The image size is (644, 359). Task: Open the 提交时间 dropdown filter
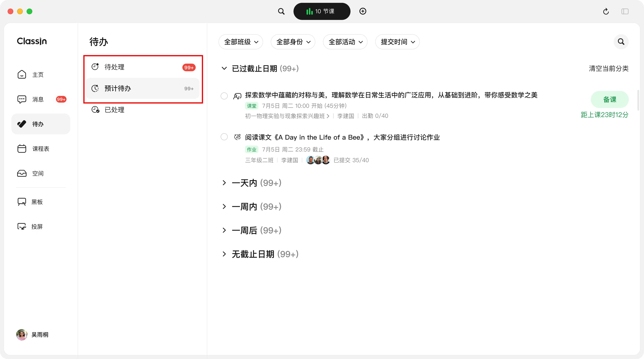(x=398, y=42)
